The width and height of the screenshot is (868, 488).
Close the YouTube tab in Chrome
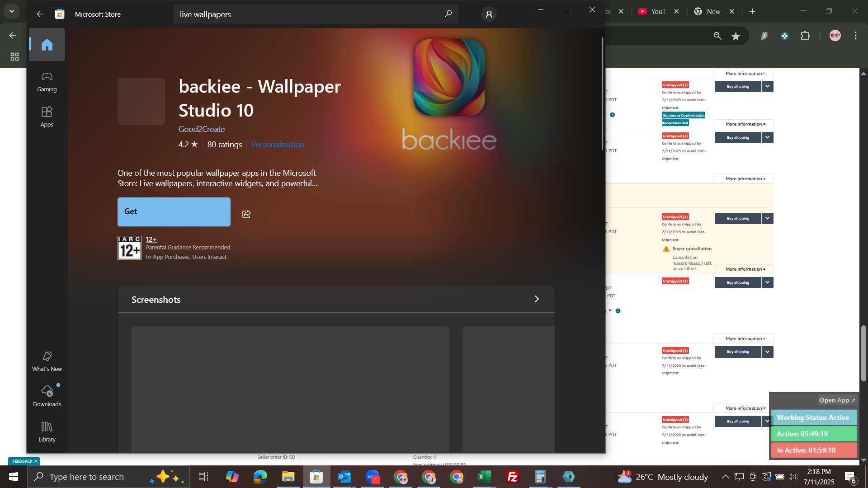pos(676,11)
